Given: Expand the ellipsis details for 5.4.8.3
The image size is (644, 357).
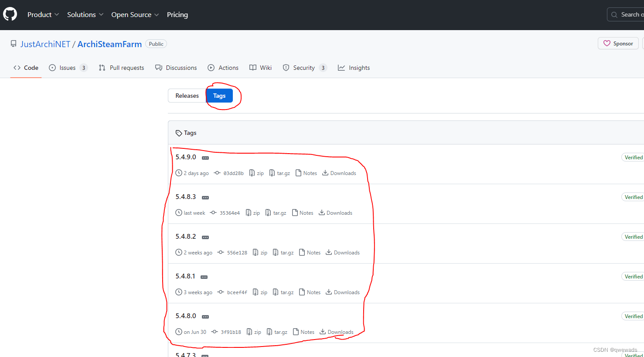Looking at the screenshot, I should point(205,198).
